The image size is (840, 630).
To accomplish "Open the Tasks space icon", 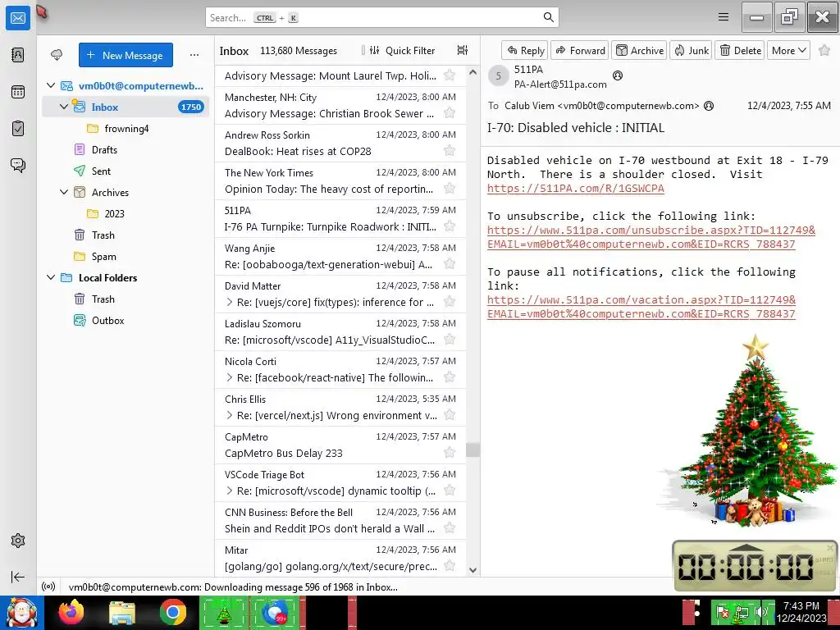I will 18,129.
